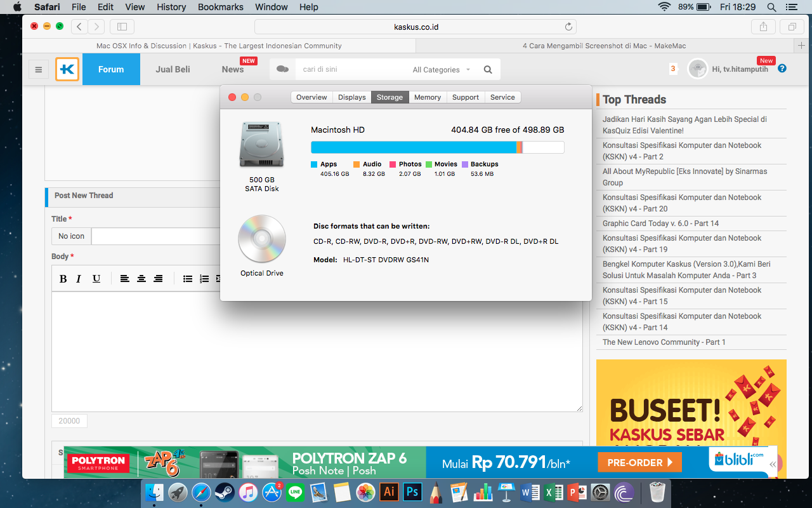
Task: Center align text in the editor
Action: 141,279
